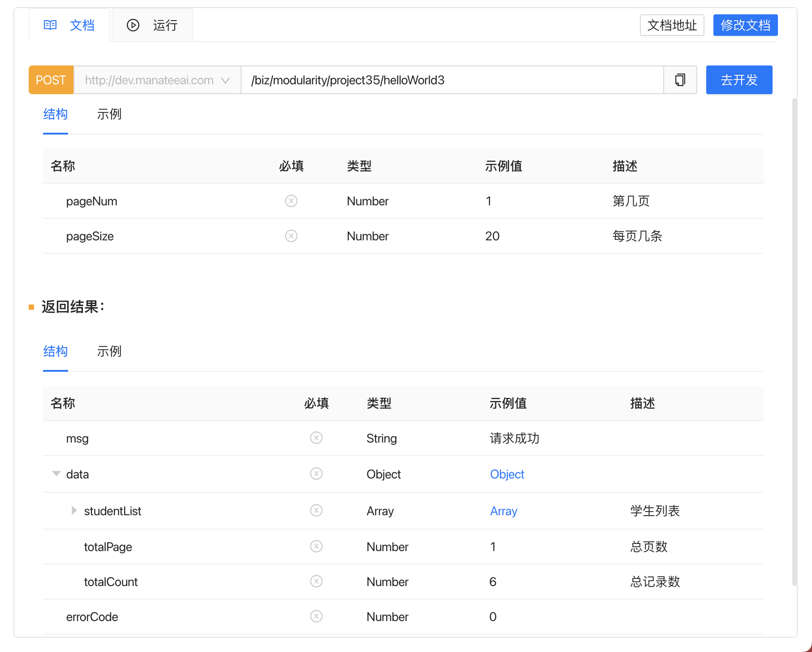Click the required-status icon in totalCount row

316,581
